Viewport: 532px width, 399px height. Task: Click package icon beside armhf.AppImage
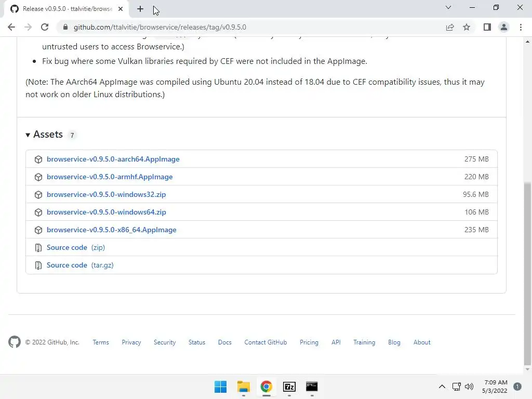[x=38, y=177]
